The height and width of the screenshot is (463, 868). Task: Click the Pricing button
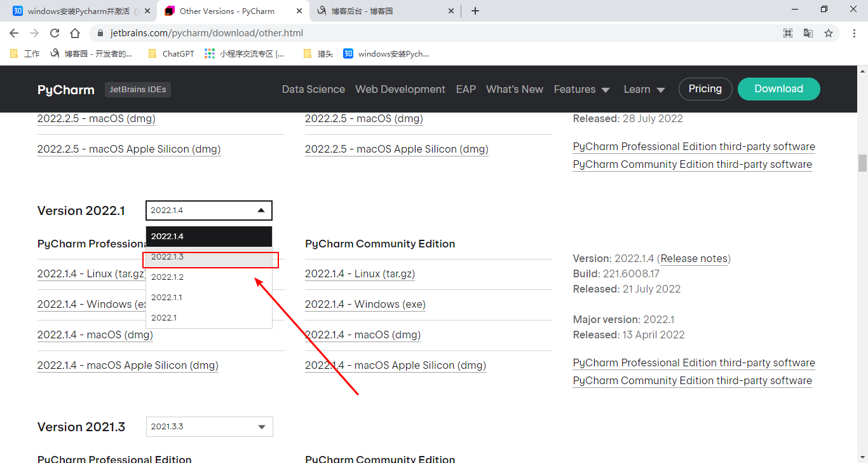point(705,89)
